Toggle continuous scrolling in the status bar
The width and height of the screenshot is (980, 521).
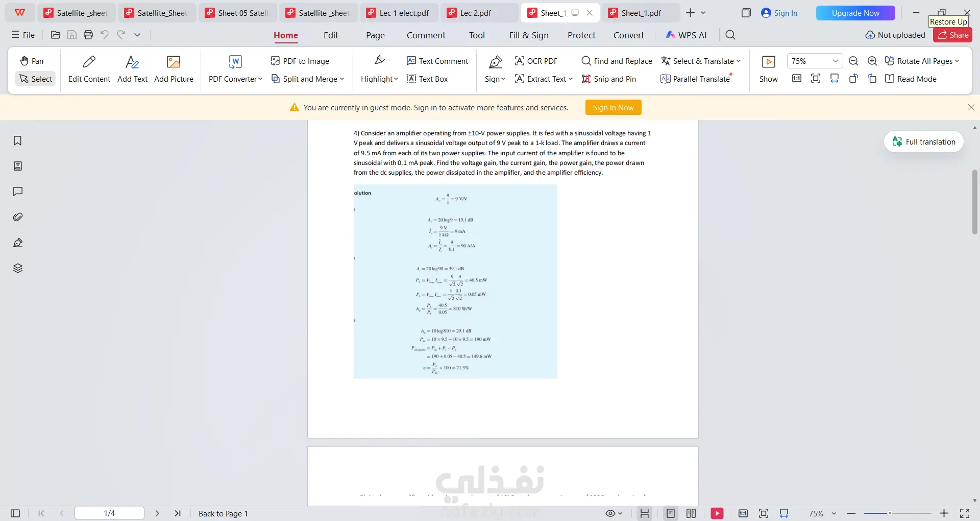coord(645,513)
